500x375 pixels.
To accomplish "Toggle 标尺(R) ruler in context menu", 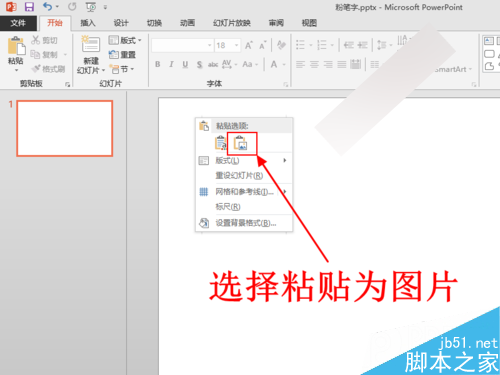I will pyautogui.click(x=244, y=207).
